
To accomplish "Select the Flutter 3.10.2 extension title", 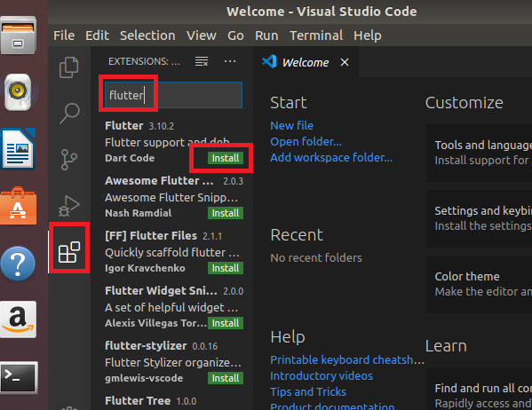I will [124, 126].
